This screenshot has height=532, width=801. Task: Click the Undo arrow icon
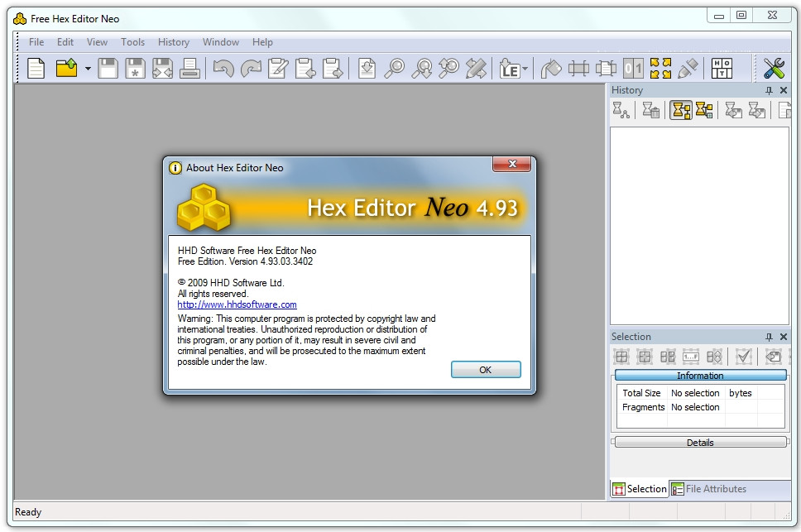click(223, 69)
